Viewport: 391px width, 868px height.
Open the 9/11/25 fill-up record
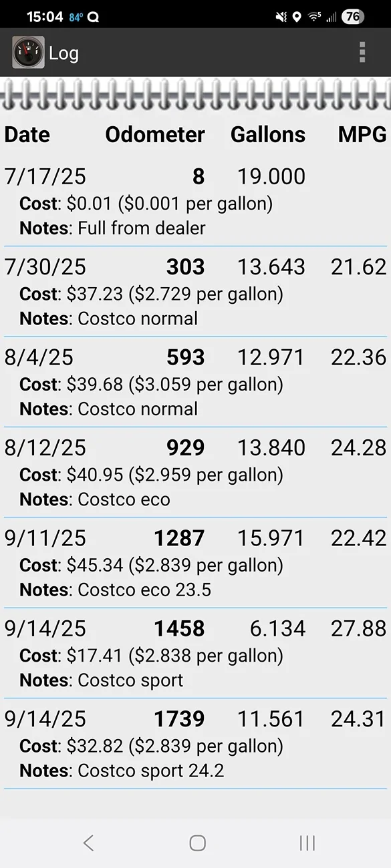[194, 563]
